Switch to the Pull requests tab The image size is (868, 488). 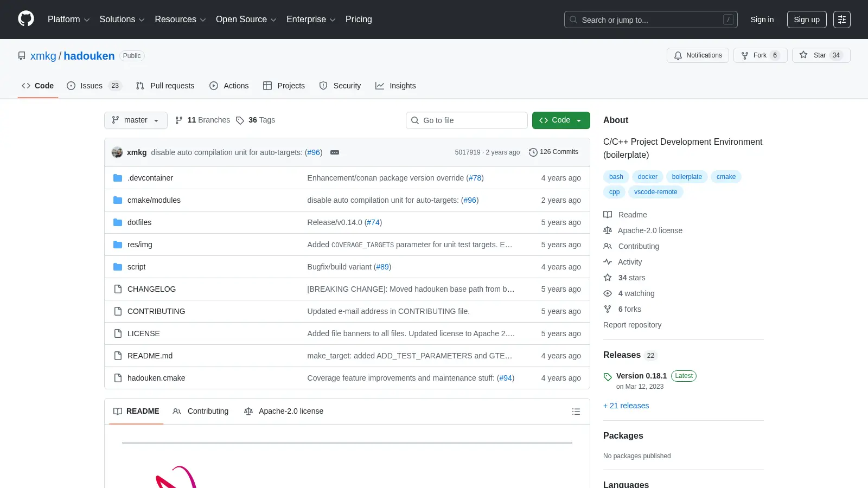pos(165,86)
